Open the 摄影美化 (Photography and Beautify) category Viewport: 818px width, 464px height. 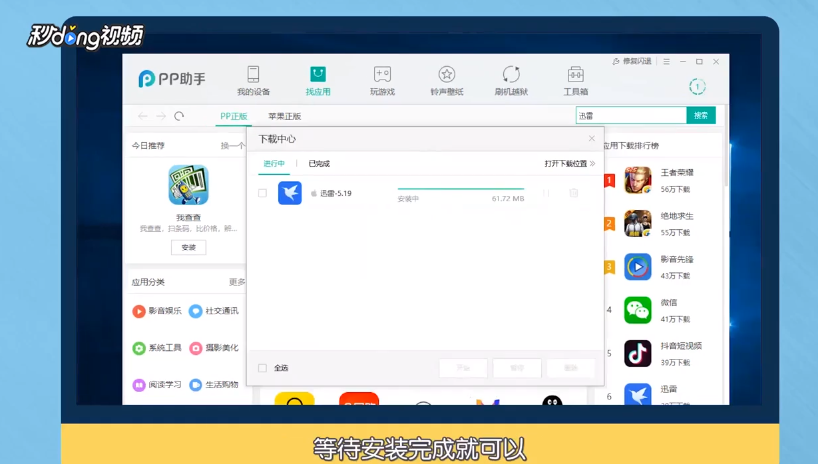(214, 348)
